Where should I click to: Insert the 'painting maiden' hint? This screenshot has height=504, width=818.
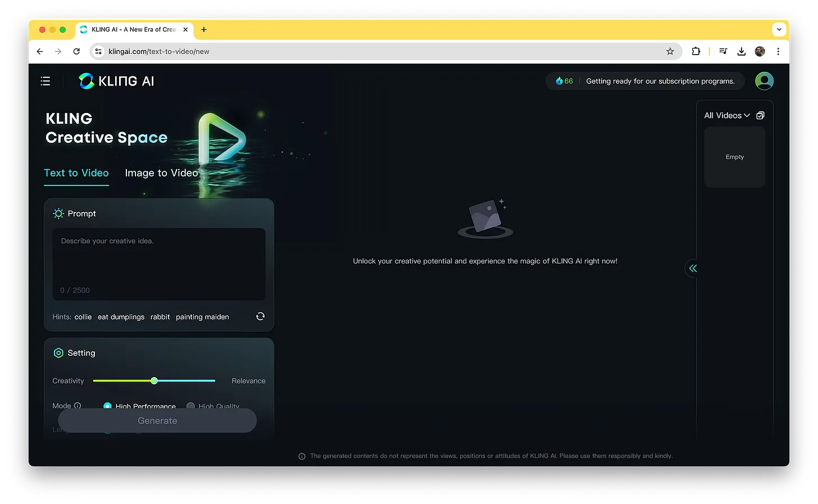click(202, 317)
